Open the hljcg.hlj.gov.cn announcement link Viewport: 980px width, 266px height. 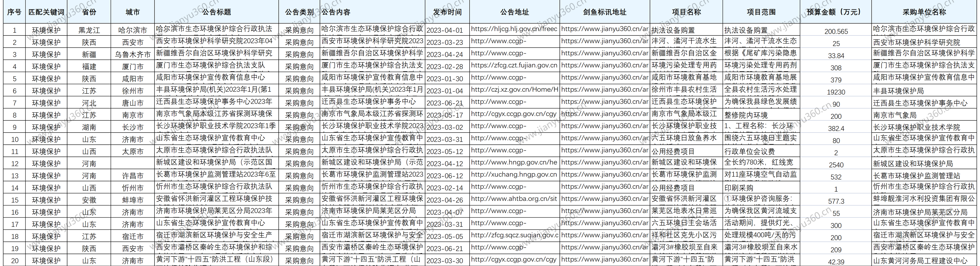pos(514,29)
